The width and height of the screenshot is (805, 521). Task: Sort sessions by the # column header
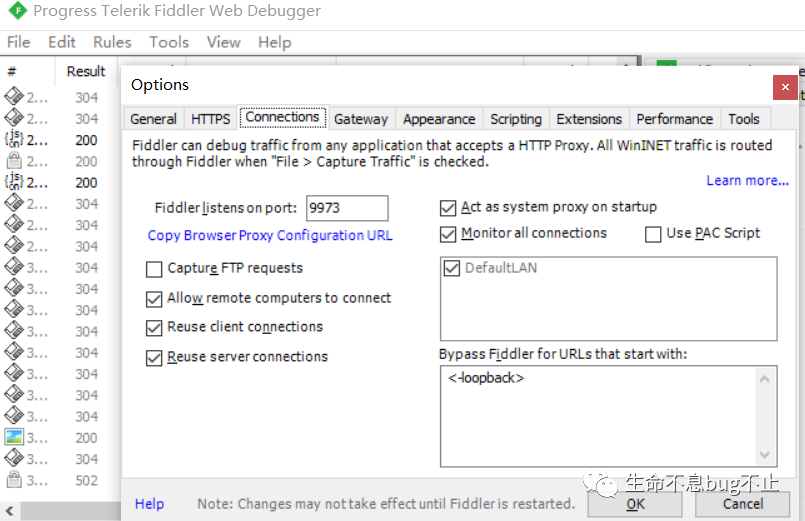[x=27, y=71]
